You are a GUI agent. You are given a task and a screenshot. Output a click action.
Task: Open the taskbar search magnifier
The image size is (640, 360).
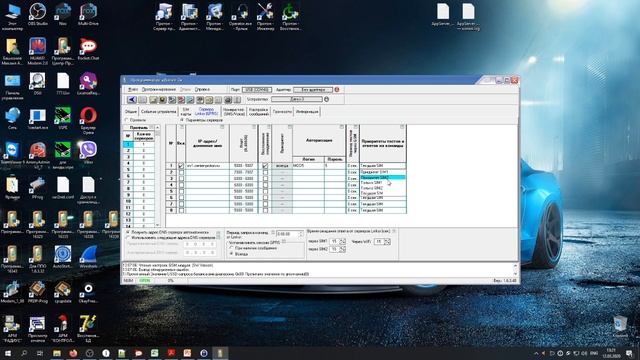click(24, 353)
